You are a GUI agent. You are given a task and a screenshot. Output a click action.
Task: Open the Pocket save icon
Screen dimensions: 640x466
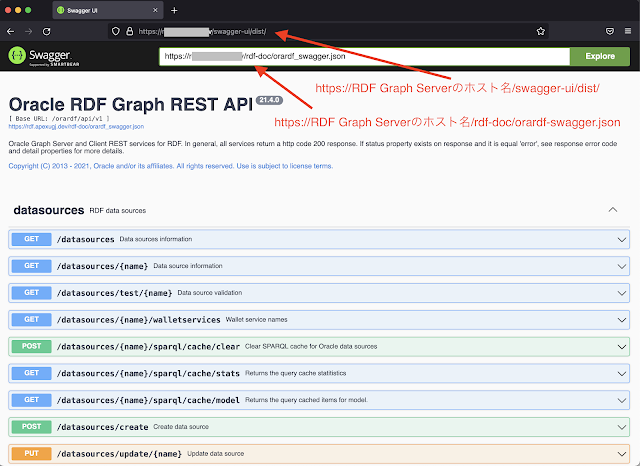coord(610,31)
